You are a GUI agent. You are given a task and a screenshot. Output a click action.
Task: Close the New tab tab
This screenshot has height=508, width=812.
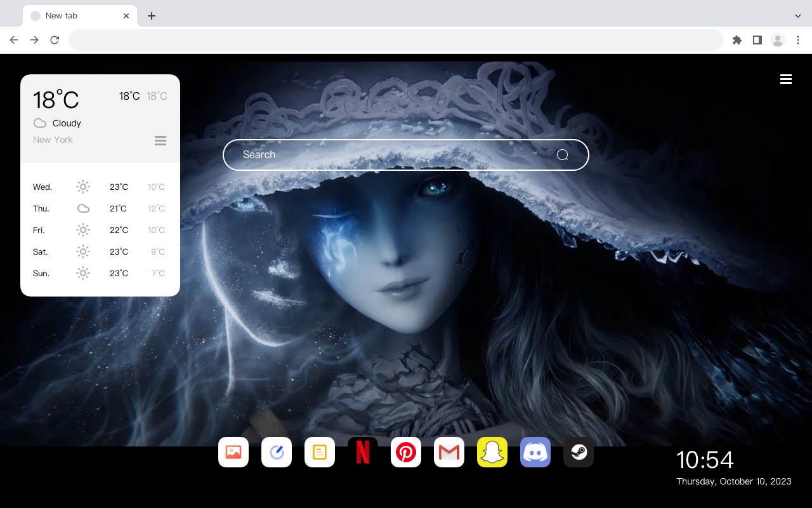[x=126, y=16]
